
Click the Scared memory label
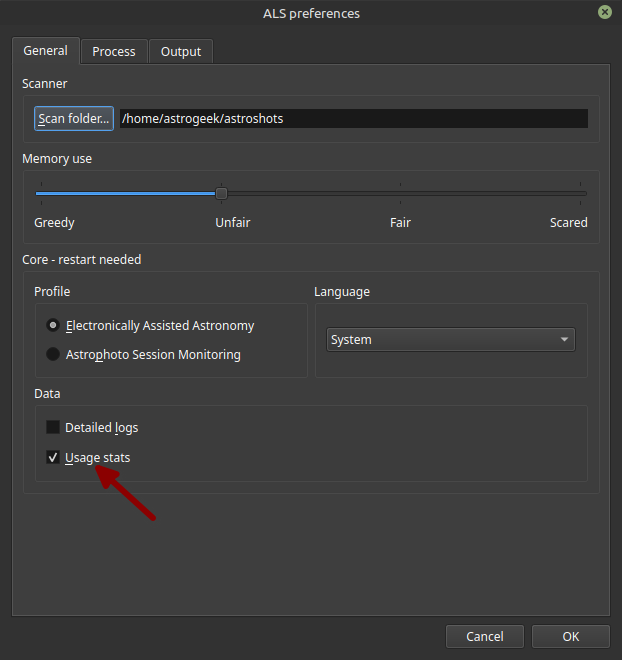point(569,222)
